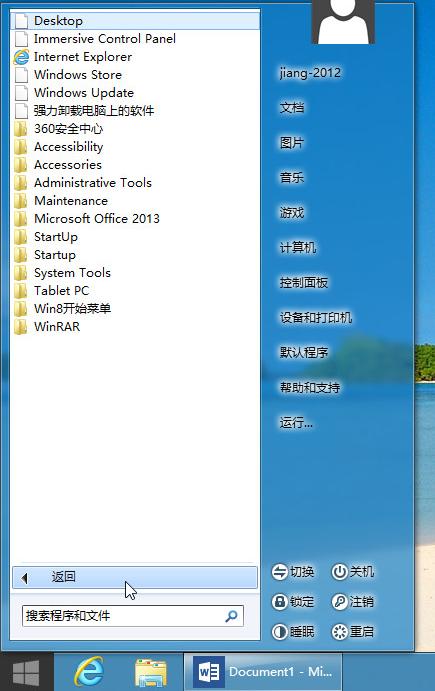Image resolution: width=435 pixels, height=691 pixels.
Task: Open 音乐 from the right pane
Action: (292, 178)
